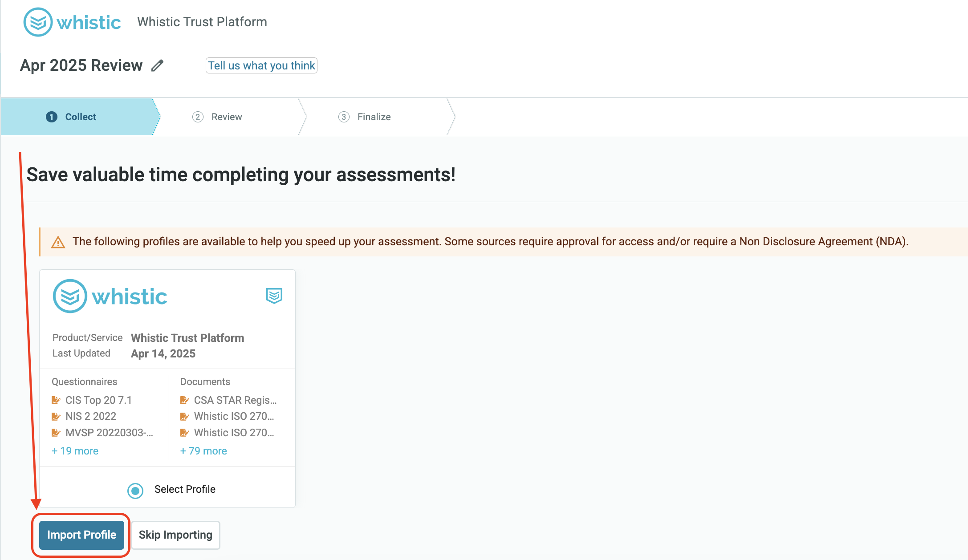This screenshot has width=968, height=560.
Task: Expand the + 19 more questionnaires link
Action: pyautogui.click(x=75, y=451)
